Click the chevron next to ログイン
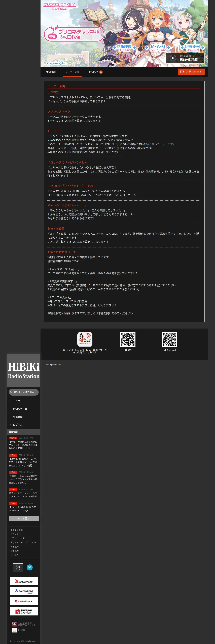Image resolution: width=215 pixels, height=644 pixels. [10, 425]
